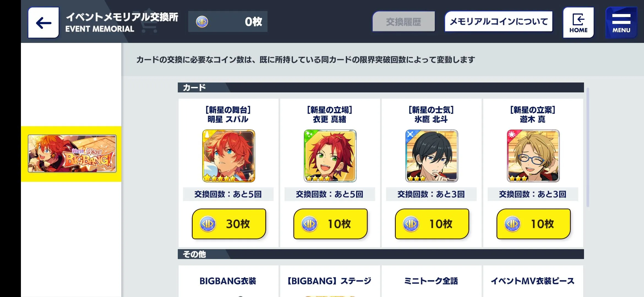Select 衣更 真緒 four-star card icon

point(330,156)
